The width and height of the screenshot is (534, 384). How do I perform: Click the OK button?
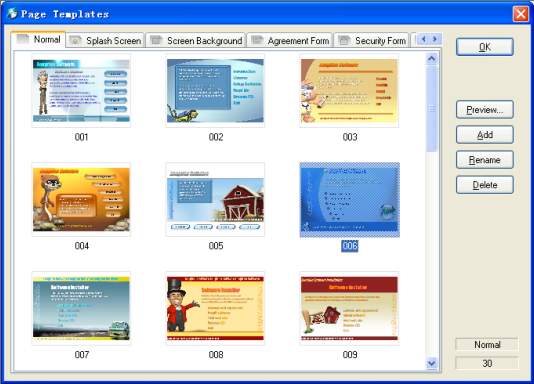(485, 47)
